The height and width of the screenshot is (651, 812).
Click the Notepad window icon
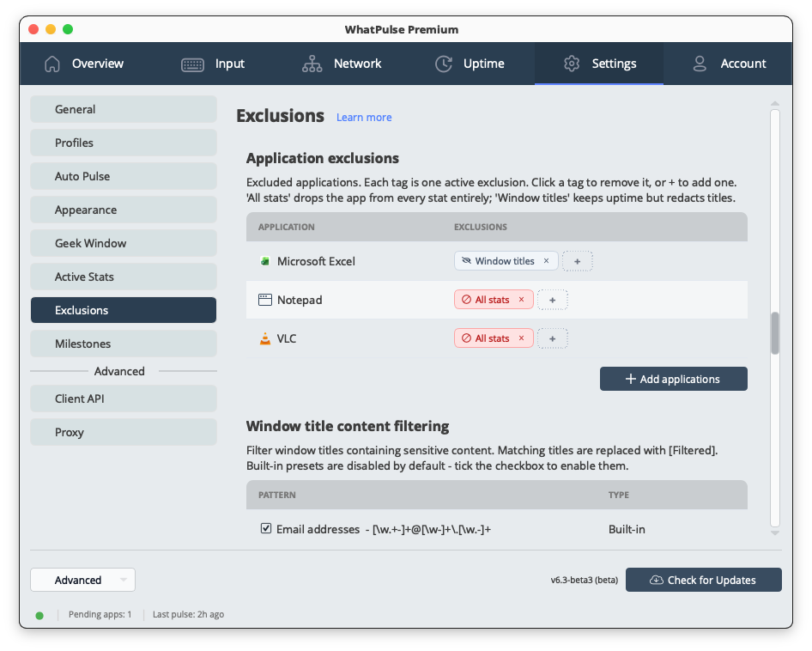coord(265,300)
